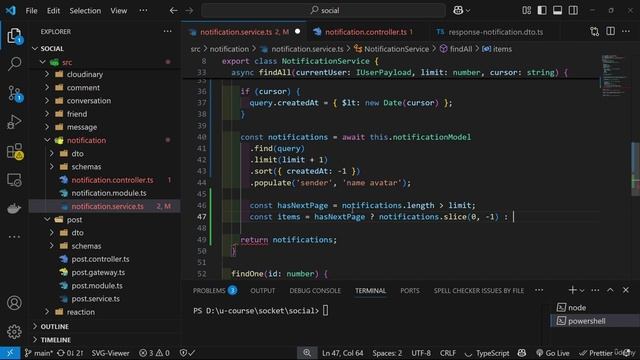This screenshot has width=640, height=360.
Task: Open errors and warnings count
Action: click(154, 353)
